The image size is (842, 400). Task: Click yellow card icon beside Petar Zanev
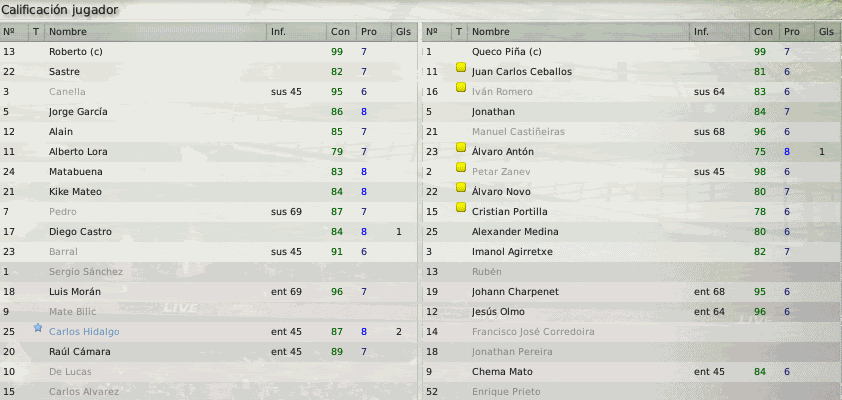pos(461,167)
